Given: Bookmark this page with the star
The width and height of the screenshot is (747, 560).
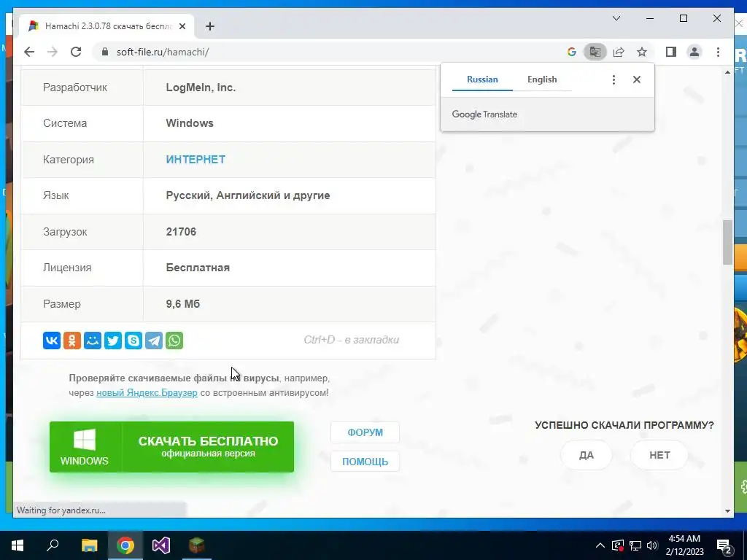Looking at the screenshot, I should 642,52.
